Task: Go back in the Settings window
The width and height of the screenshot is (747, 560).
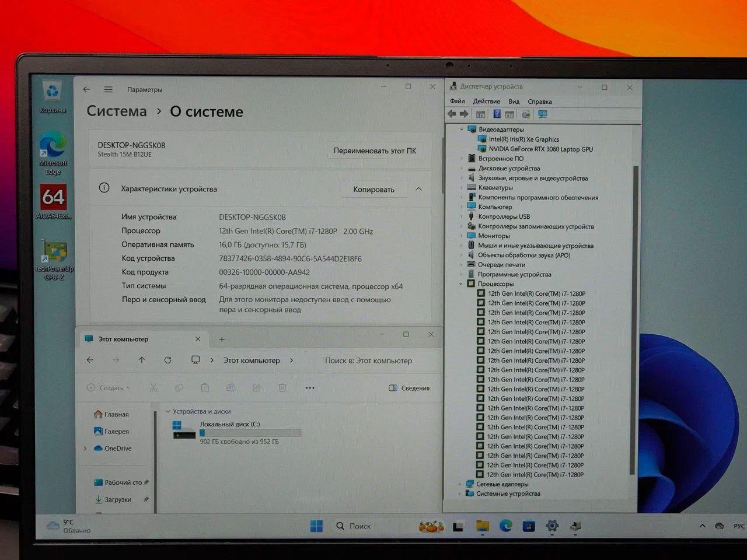Action: click(x=86, y=89)
